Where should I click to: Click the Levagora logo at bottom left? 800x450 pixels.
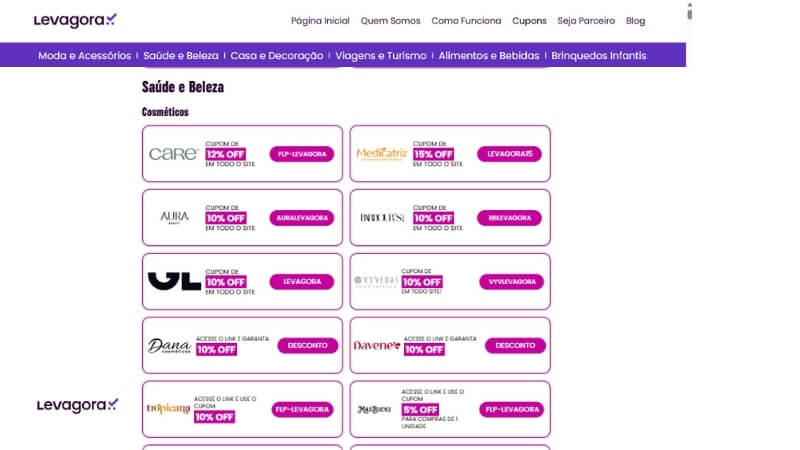[x=78, y=406]
